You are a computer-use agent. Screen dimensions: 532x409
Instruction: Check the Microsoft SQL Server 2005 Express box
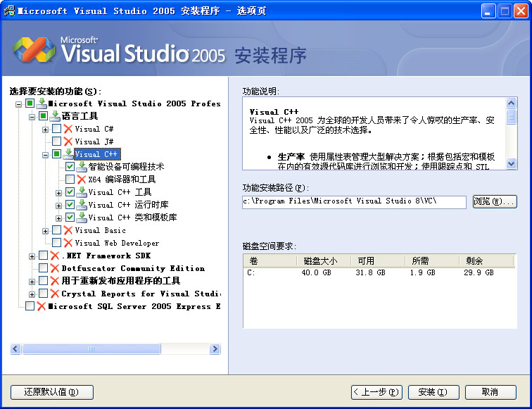30,306
